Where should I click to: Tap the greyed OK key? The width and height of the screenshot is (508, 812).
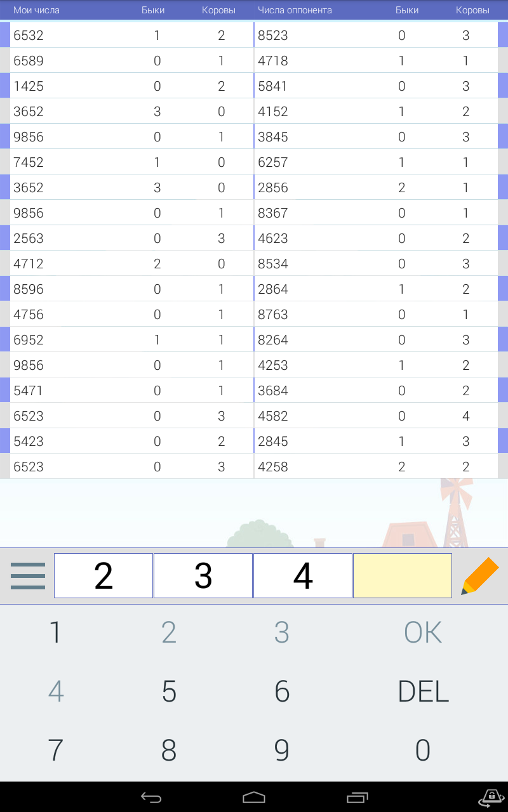point(423,632)
